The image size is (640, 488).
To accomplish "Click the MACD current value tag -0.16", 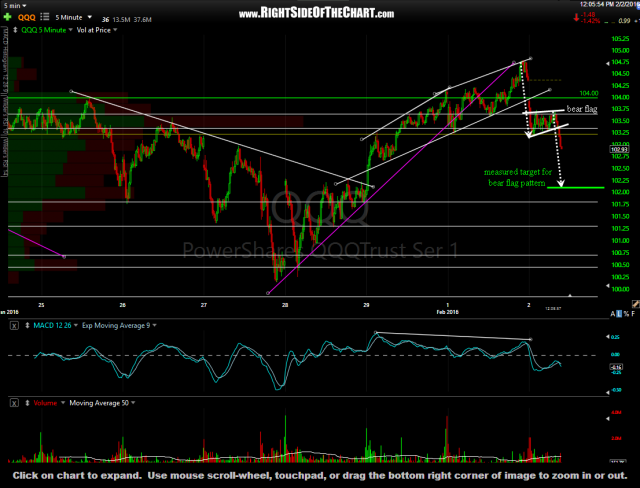I will [616, 367].
